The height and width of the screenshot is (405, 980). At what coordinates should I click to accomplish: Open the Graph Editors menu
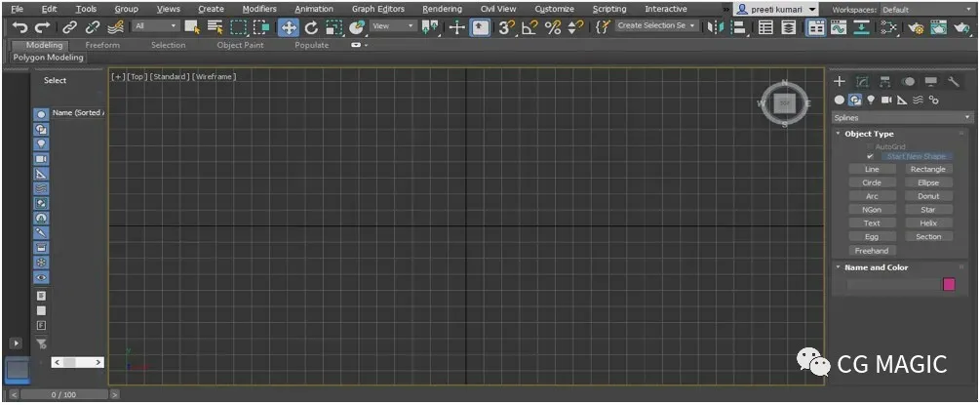[x=378, y=9]
